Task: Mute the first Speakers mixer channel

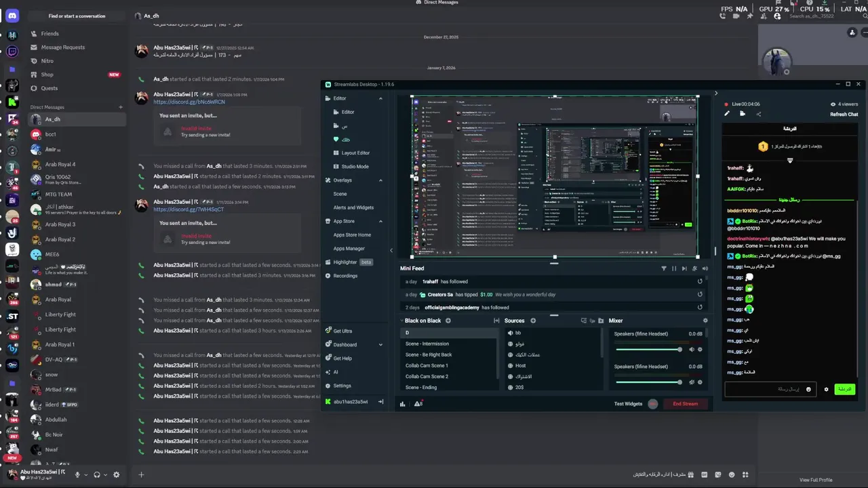Action: [692, 350]
